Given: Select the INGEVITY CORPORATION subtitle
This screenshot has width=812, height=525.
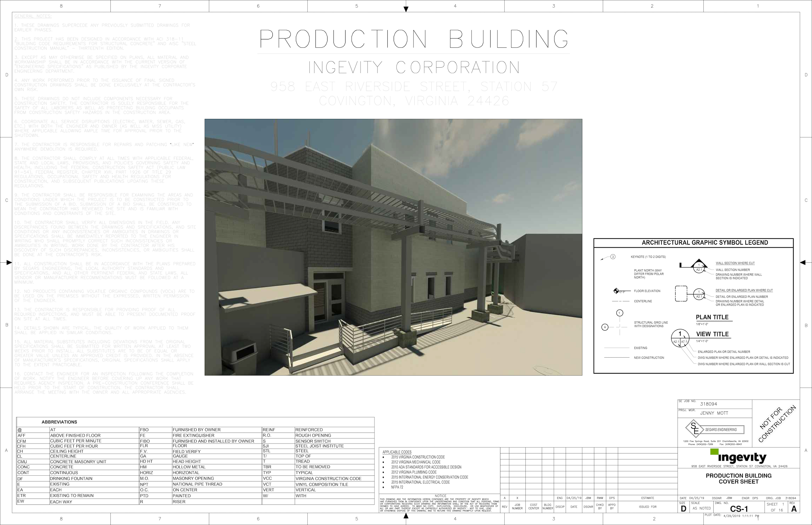Looking at the screenshot, I should click(x=414, y=67).
